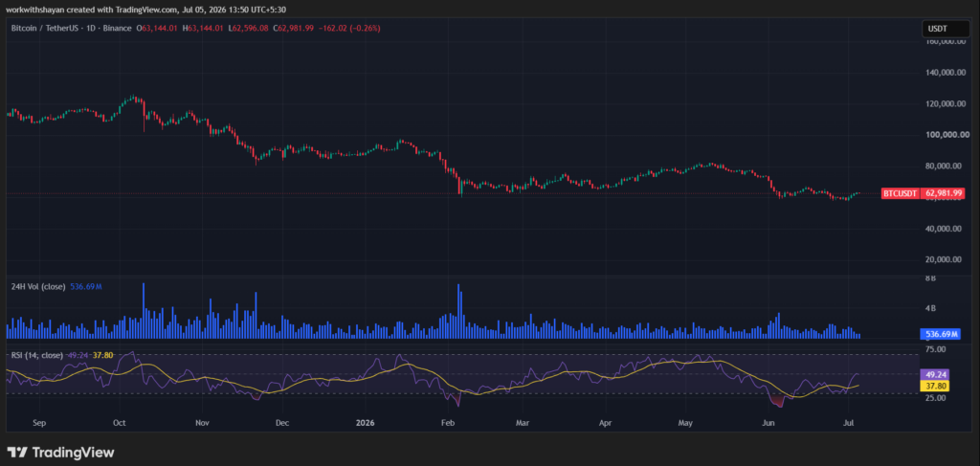Click the 100,000.00 price axis label

click(947, 135)
